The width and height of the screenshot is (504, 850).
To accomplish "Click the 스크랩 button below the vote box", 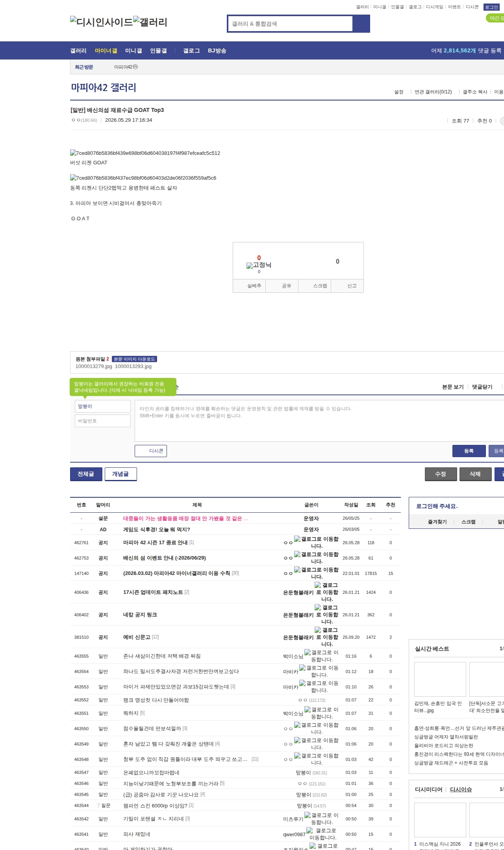I will [315, 286].
